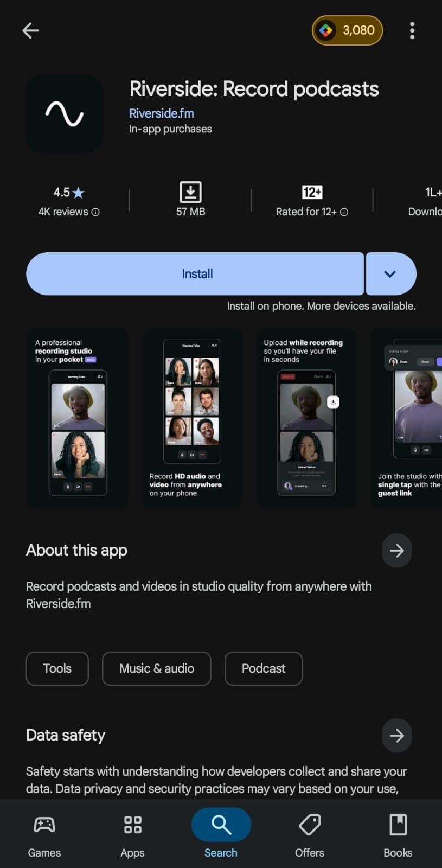
Task: Tap the 12+ content rating badge
Action: click(312, 192)
